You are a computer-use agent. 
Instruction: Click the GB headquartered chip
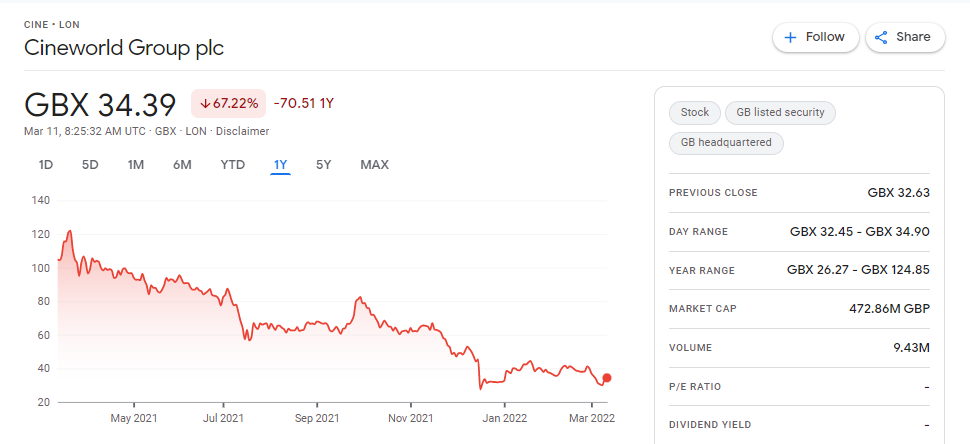tap(726, 143)
